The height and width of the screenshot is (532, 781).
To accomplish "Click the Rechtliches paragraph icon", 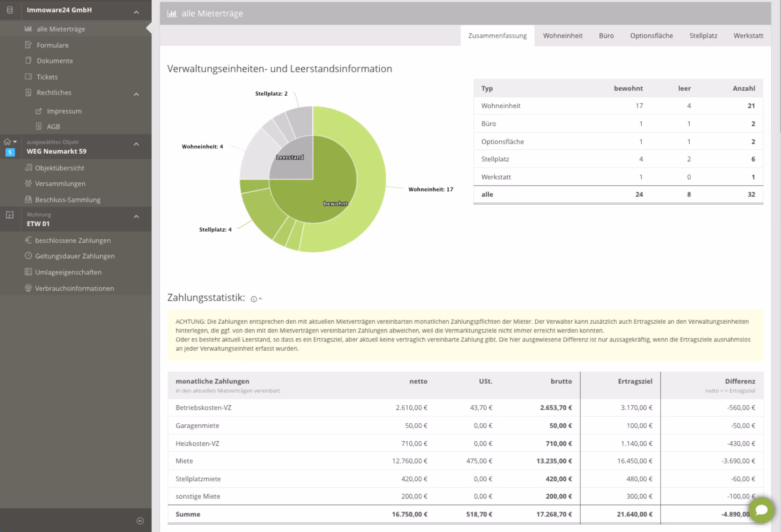I will tap(28, 93).
